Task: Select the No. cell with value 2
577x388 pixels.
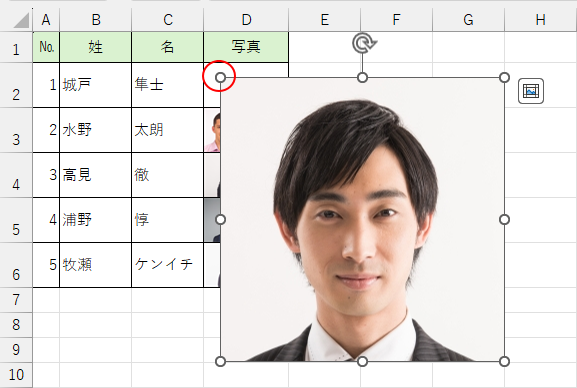Action: (x=46, y=130)
